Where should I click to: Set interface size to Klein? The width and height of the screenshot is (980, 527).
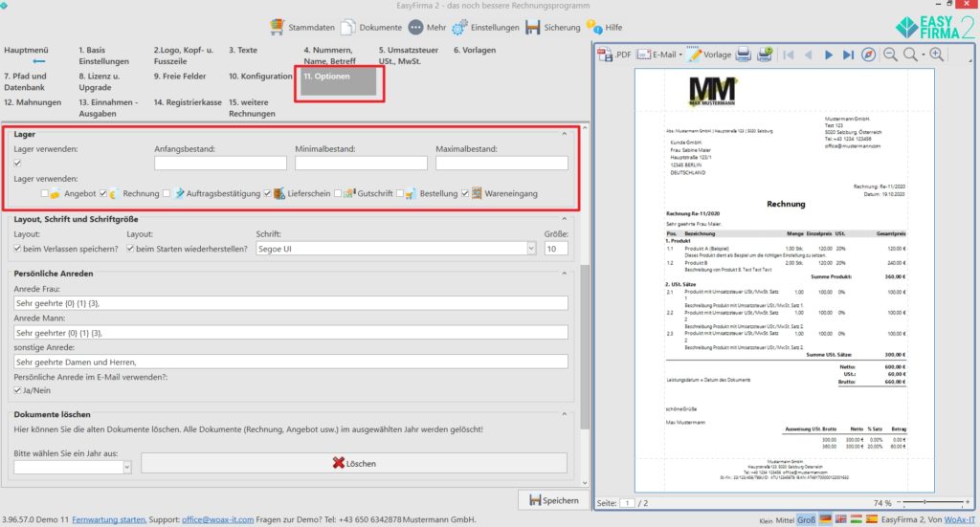[x=766, y=520]
